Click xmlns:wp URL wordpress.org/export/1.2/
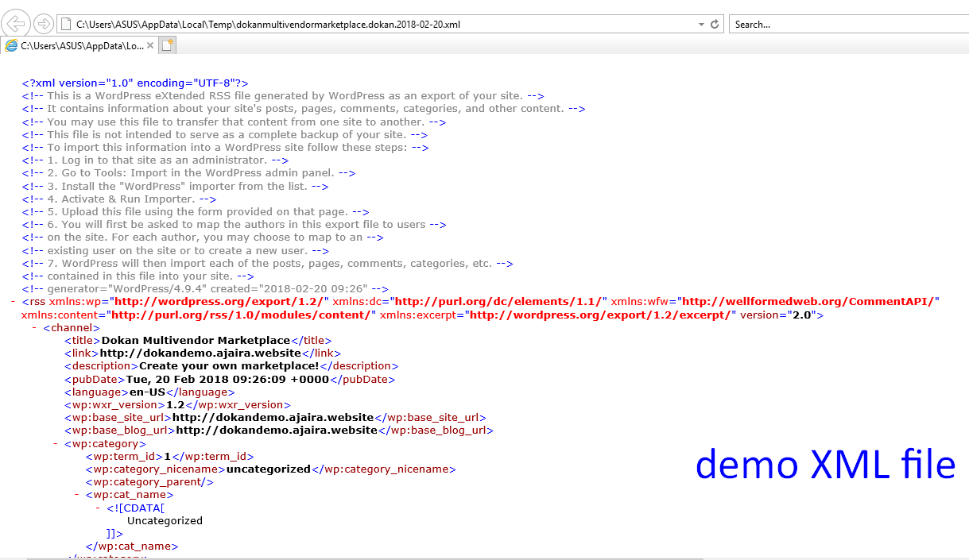Image resolution: width=969 pixels, height=560 pixels. [219, 302]
